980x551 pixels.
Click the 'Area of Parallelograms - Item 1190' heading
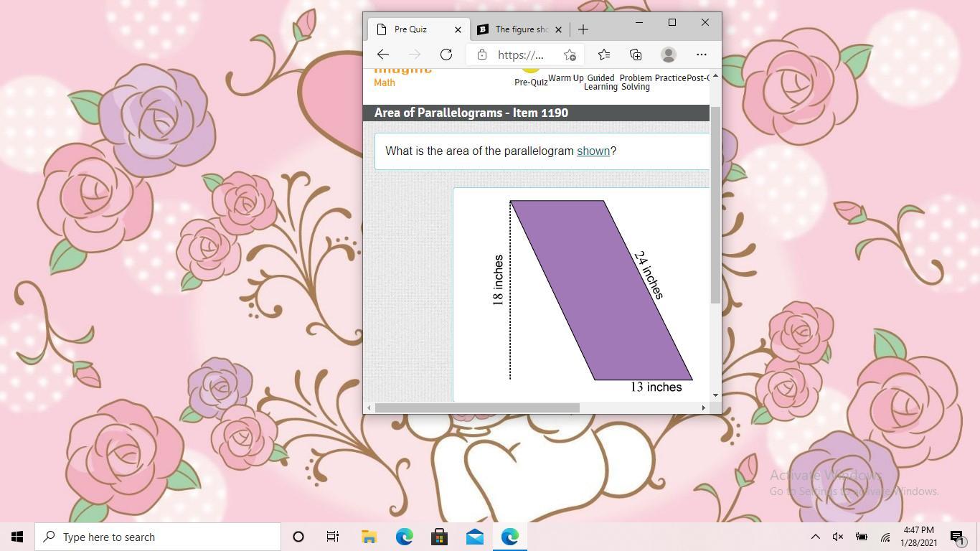pyautogui.click(x=471, y=113)
